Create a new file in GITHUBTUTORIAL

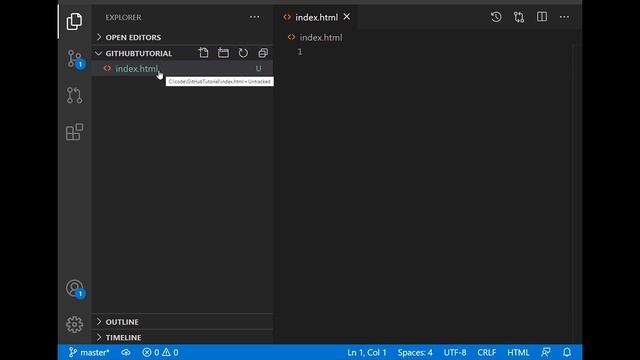(x=203, y=53)
